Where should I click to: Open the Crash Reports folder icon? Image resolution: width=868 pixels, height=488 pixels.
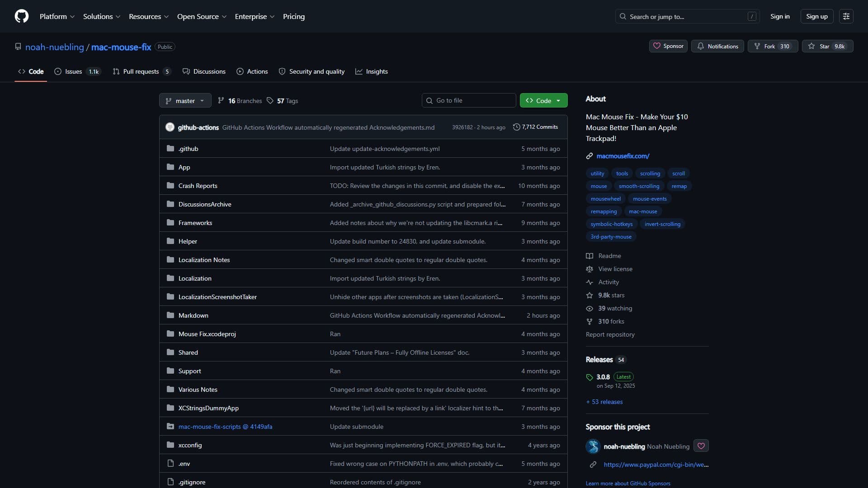click(x=170, y=186)
